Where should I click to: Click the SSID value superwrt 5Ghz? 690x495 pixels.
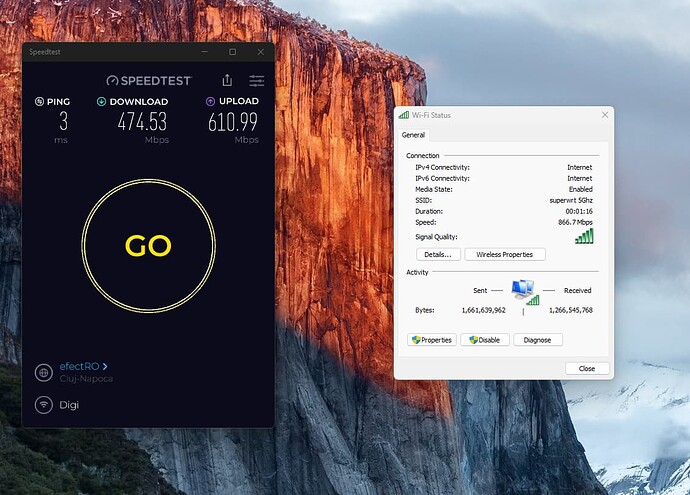[x=571, y=200]
